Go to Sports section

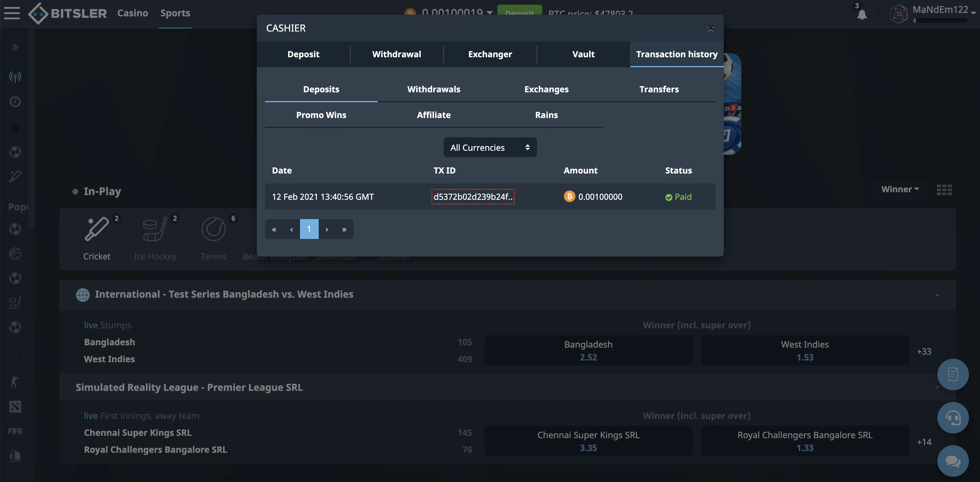tap(175, 13)
